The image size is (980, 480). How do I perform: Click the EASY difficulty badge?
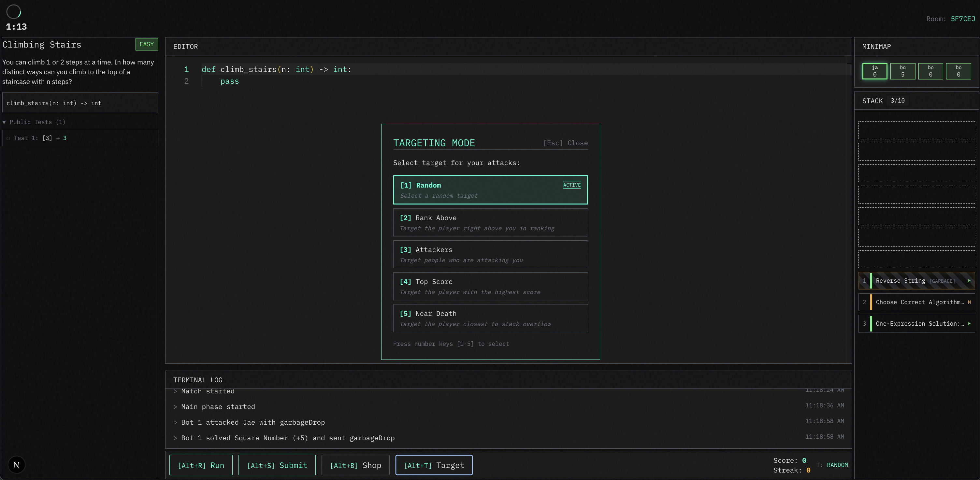[x=147, y=44]
